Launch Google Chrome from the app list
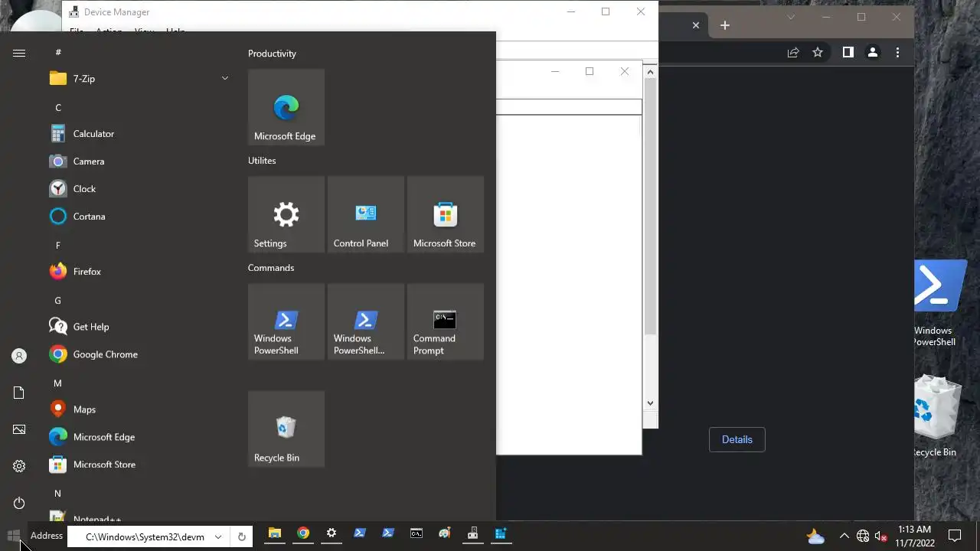The height and width of the screenshot is (551, 980). tap(139, 354)
